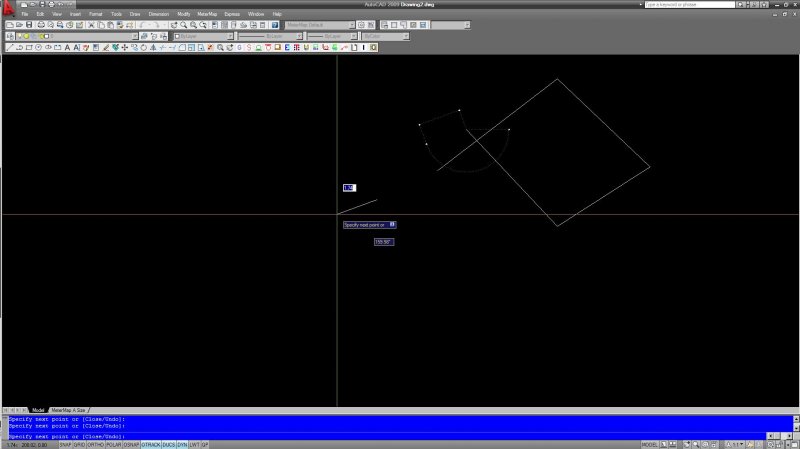Screen dimensions: 800x449
Task: Open the MeterMap menu
Action: pos(207,14)
